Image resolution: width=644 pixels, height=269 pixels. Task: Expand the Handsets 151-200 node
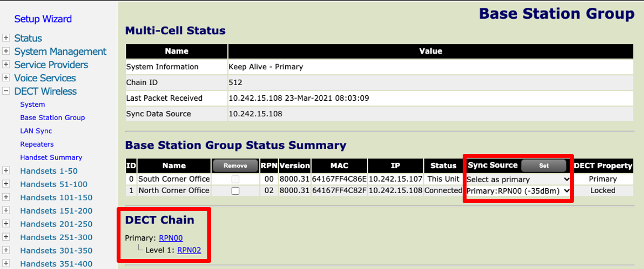pyautogui.click(x=6, y=210)
